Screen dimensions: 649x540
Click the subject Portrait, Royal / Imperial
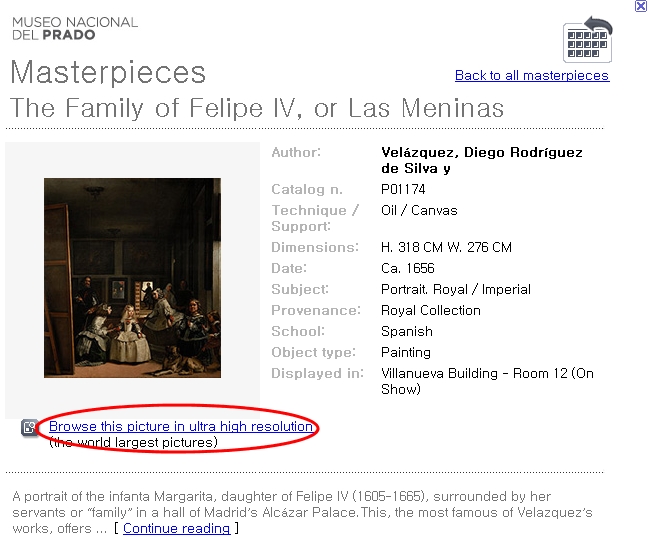(x=456, y=290)
